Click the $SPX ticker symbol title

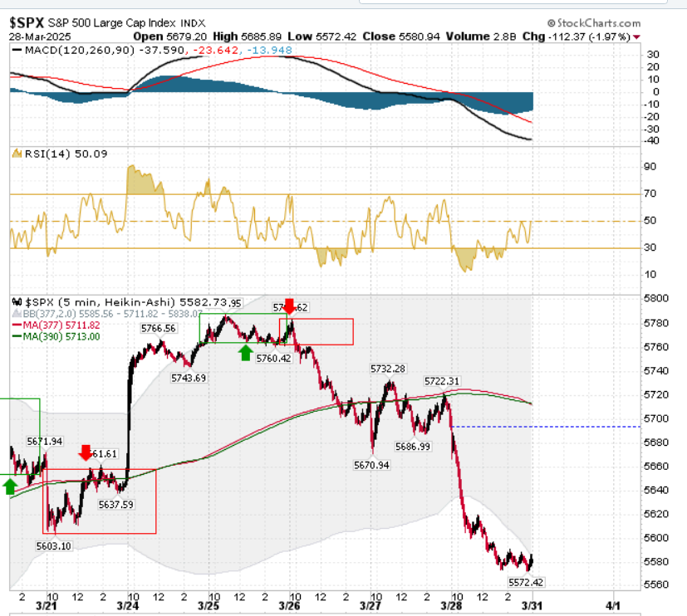[x=27, y=22]
